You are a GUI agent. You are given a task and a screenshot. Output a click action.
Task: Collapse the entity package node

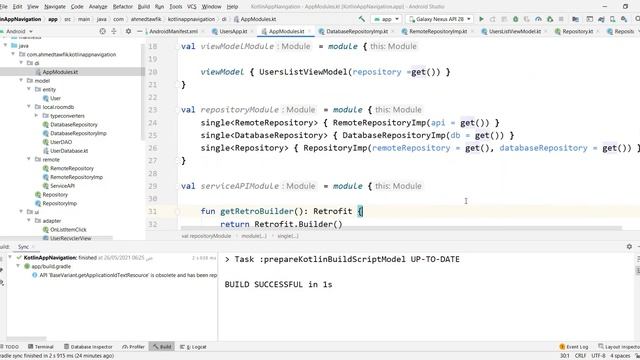(x=29, y=89)
